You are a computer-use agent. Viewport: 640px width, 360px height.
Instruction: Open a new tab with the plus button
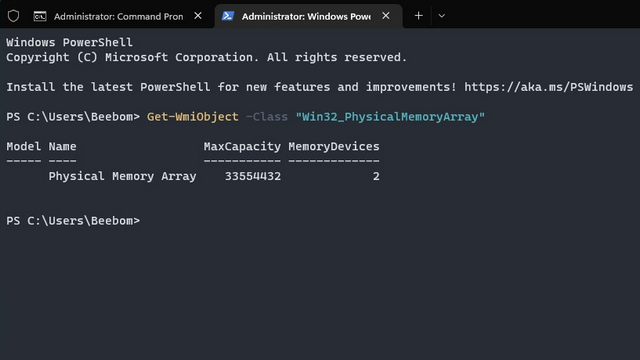point(418,16)
